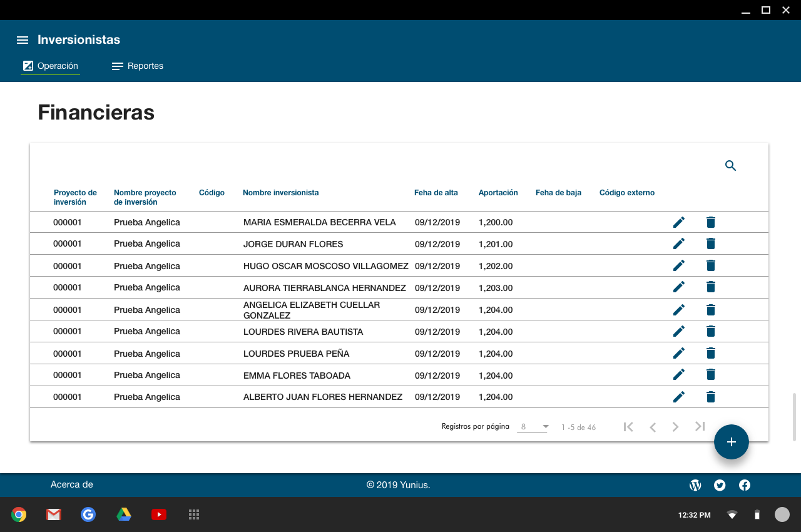Image resolution: width=801 pixels, height=532 pixels.
Task: Switch to the Operación tab
Action: (51, 66)
